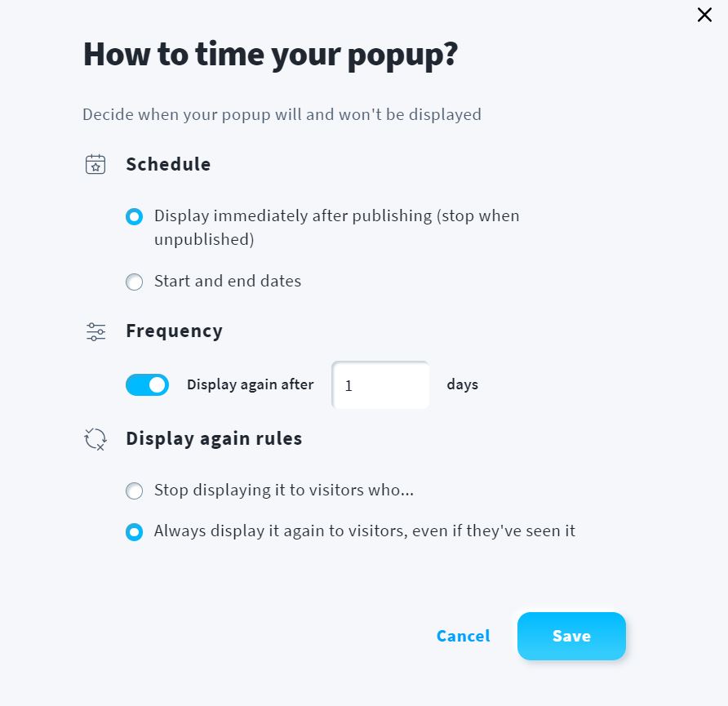Click the Schedule section heading

(x=168, y=164)
